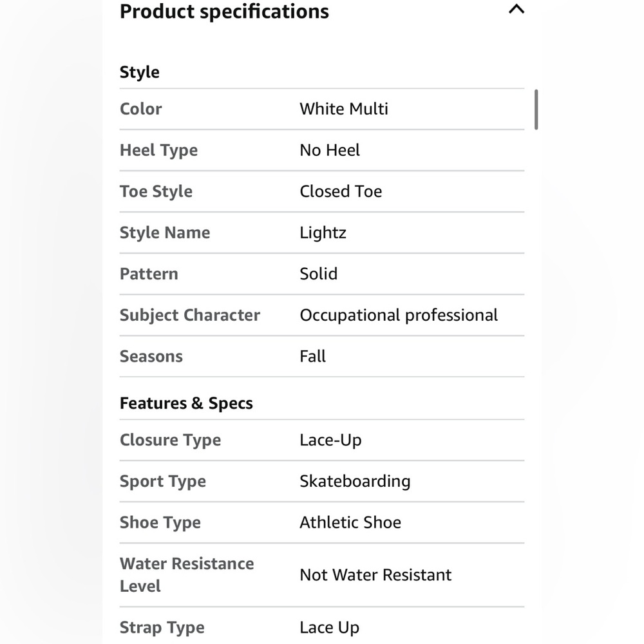Select the Not Water Resistant value
Image resolution: width=644 pixels, height=644 pixels.
pos(375,575)
